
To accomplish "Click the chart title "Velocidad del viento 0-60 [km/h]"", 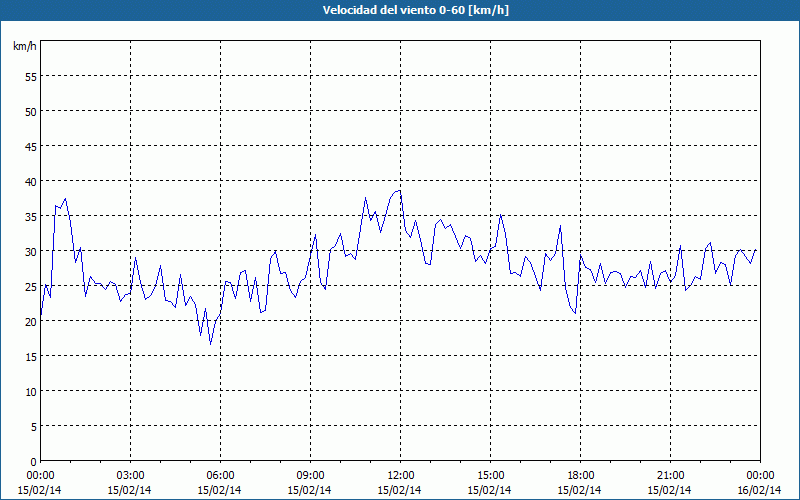I will pos(415,10).
